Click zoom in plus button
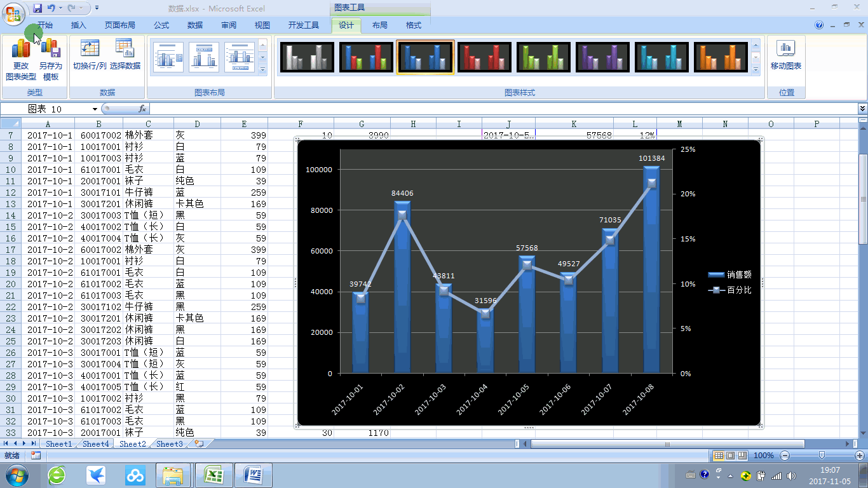This screenshot has width=868, height=488. pos(860,456)
